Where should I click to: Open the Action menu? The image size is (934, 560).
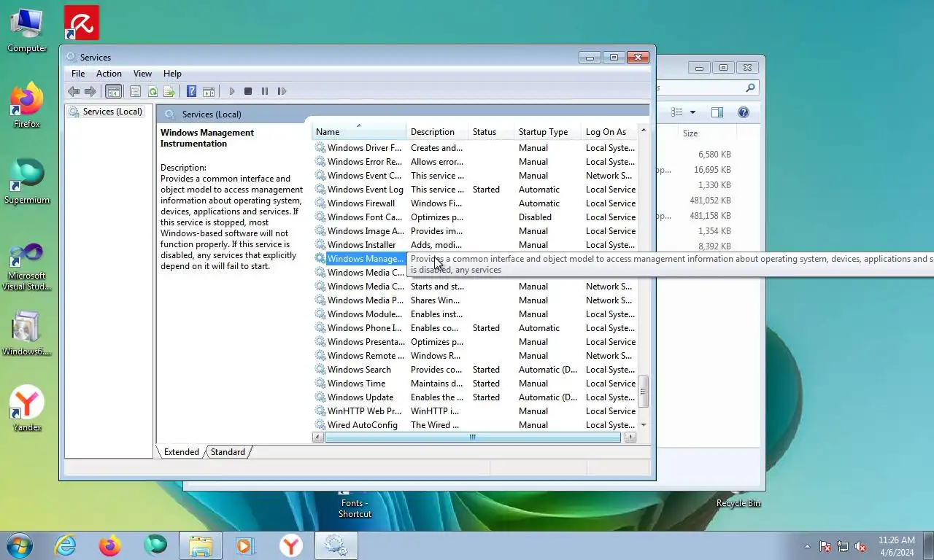click(x=109, y=74)
